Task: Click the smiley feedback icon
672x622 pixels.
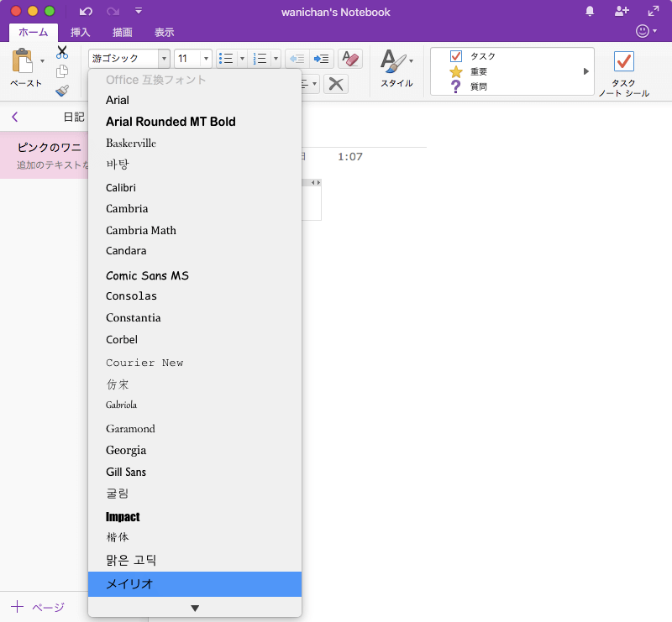Action: point(643,32)
